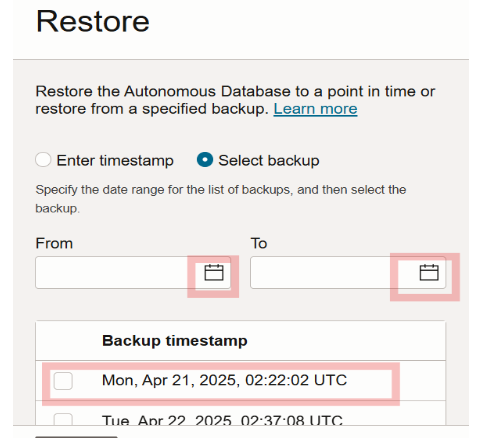Open the To date calendar picker
492x440 pixels.
coord(429,273)
